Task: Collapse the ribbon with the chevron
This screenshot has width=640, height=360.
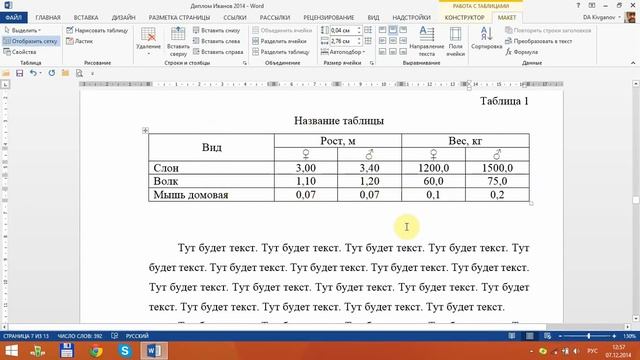Action: pyautogui.click(x=633, y=63)
